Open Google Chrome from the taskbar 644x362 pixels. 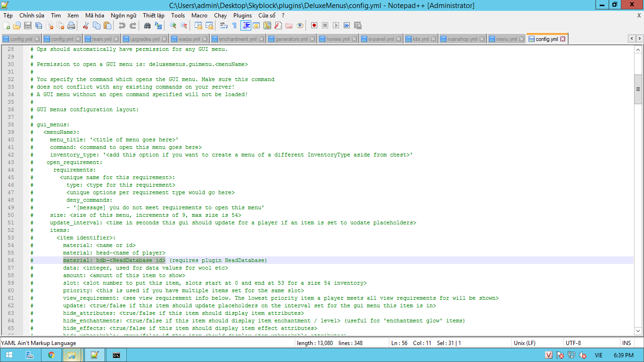[51, 355]
